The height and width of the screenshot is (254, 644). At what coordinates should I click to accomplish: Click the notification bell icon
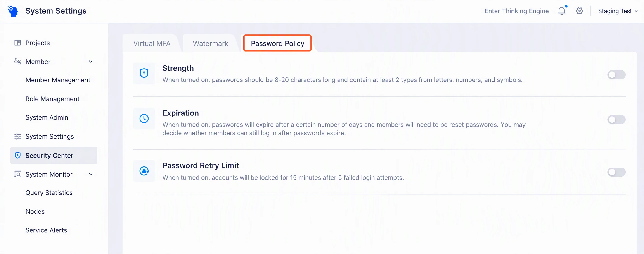click(561, 11)
